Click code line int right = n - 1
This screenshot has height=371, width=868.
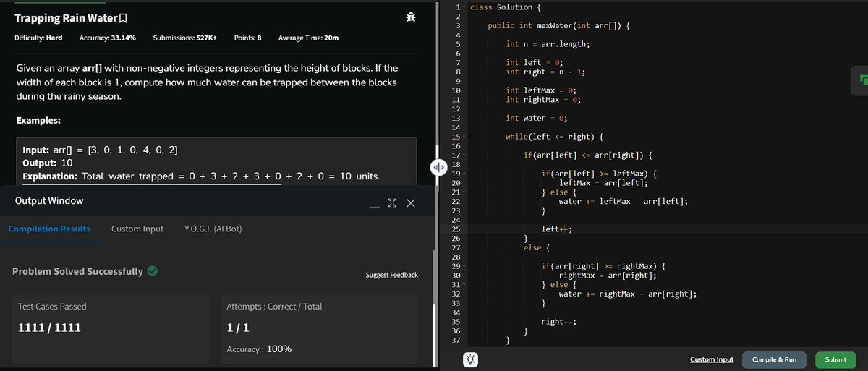(x=545, y=72)
